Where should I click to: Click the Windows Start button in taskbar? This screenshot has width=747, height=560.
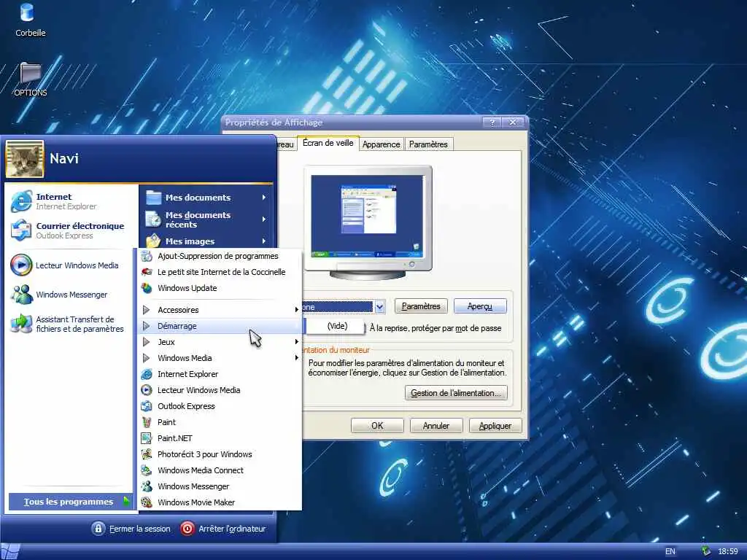10,551
